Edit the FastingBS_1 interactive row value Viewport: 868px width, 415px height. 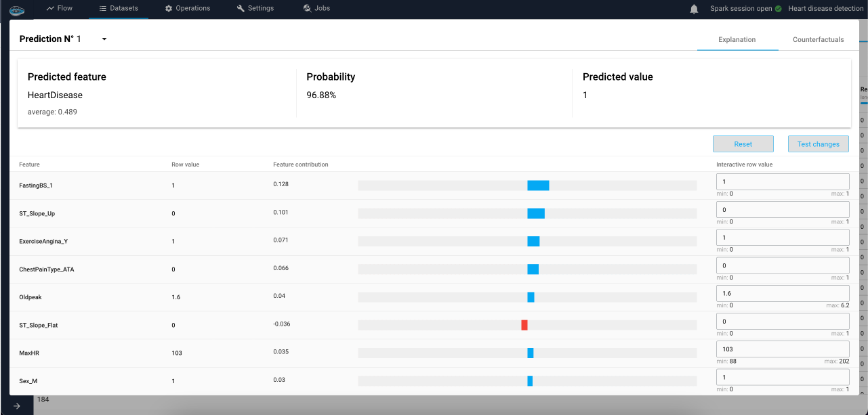783,181
